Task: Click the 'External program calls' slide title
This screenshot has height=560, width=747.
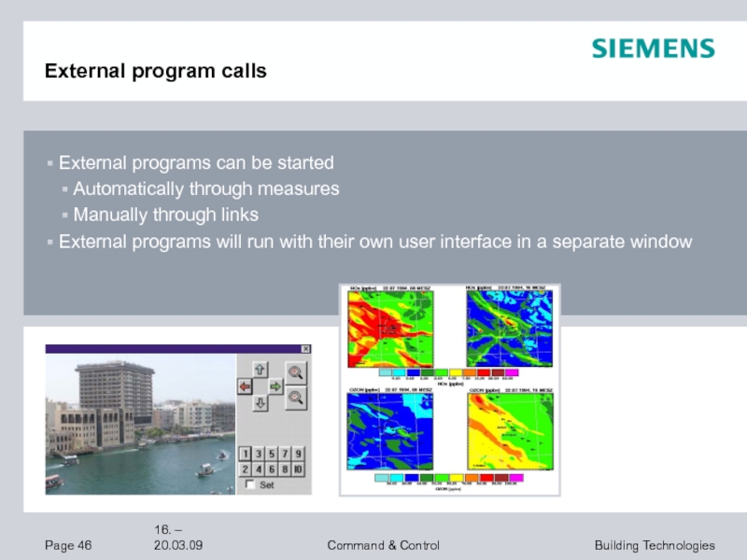Action: pyautogui.click(x=156, y=71)
